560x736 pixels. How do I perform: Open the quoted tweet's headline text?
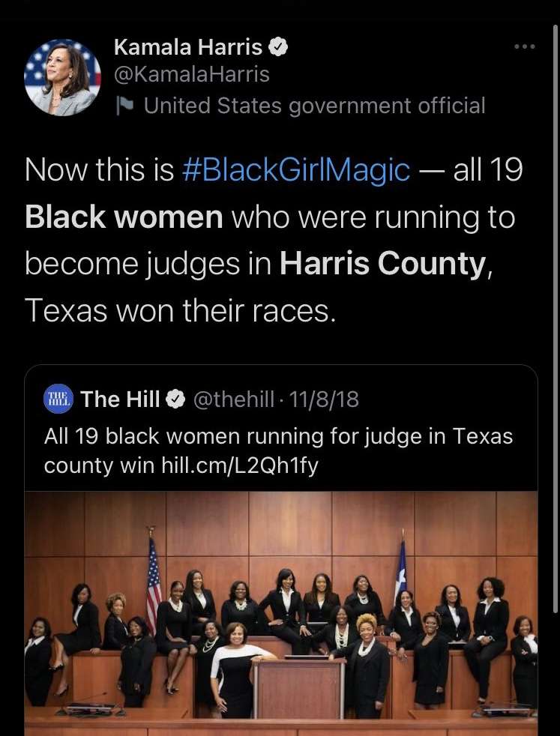(x=278, y=450)
